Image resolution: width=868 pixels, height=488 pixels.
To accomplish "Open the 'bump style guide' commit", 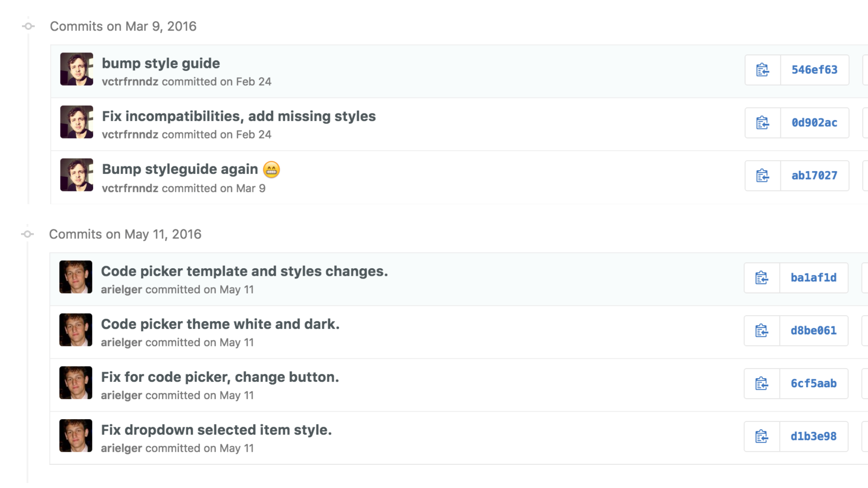I will [x=161, y=63].
